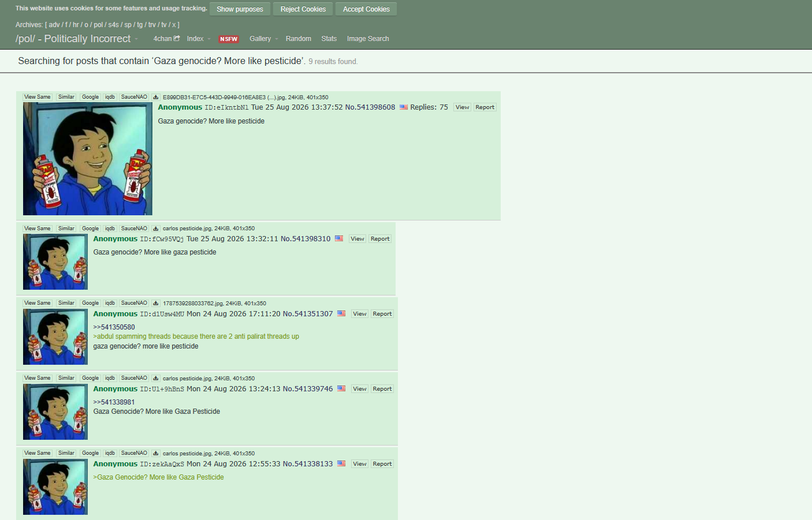This screenshot has height=520, width=812.
Task: Click the 1787539288033762.jpg filename
Action: click(193, 304)
